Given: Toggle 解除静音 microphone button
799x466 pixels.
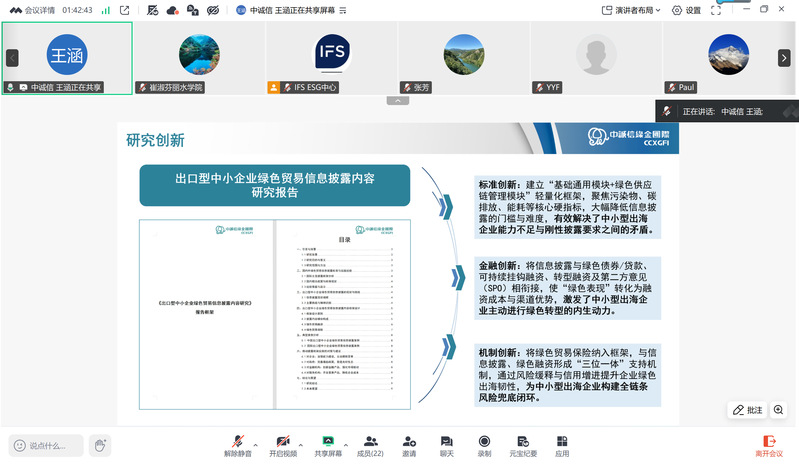Looking at the screenshot, I should 237,446.
